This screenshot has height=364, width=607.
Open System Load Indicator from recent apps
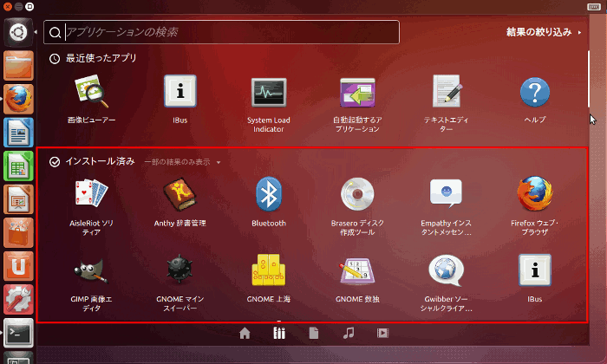pos(269,93)
